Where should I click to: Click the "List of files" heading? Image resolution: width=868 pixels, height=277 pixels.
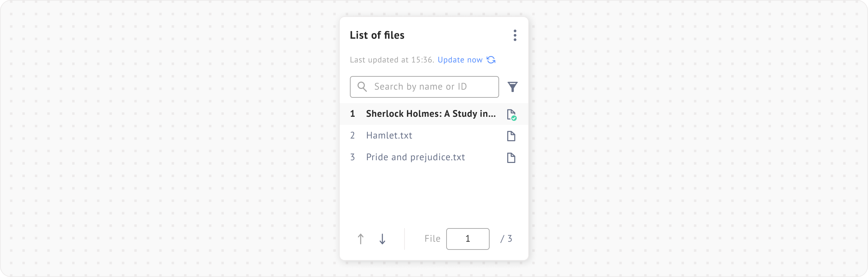tap(377, 35)
